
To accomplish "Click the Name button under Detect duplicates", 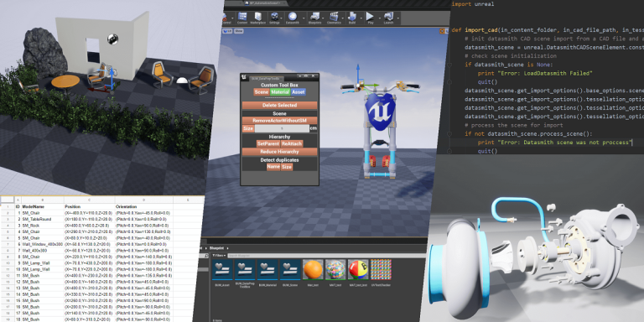I will (x=273, y=167).
